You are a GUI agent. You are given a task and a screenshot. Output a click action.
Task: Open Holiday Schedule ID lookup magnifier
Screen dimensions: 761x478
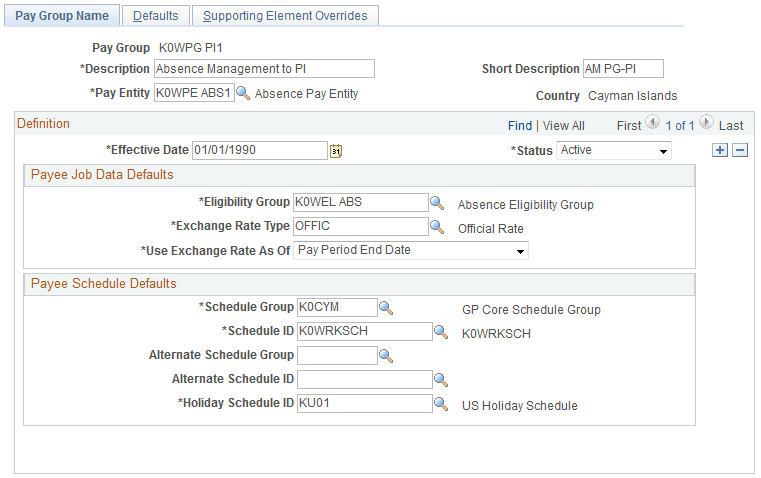(x=441, y=404)
